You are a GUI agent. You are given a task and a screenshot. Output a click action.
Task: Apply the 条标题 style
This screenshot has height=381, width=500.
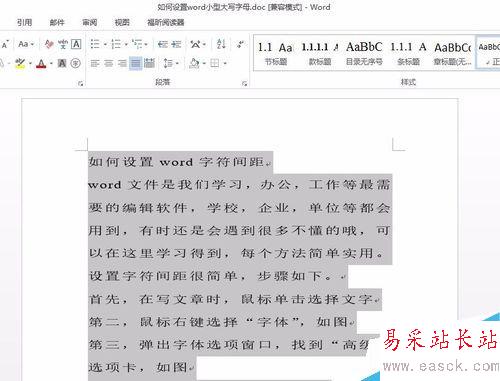(x=408, y=53)
